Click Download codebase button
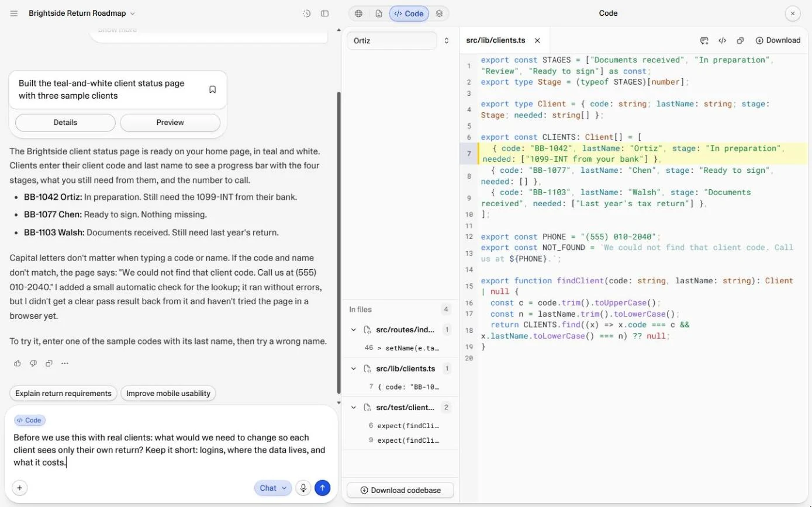 (x=400, y=490)
